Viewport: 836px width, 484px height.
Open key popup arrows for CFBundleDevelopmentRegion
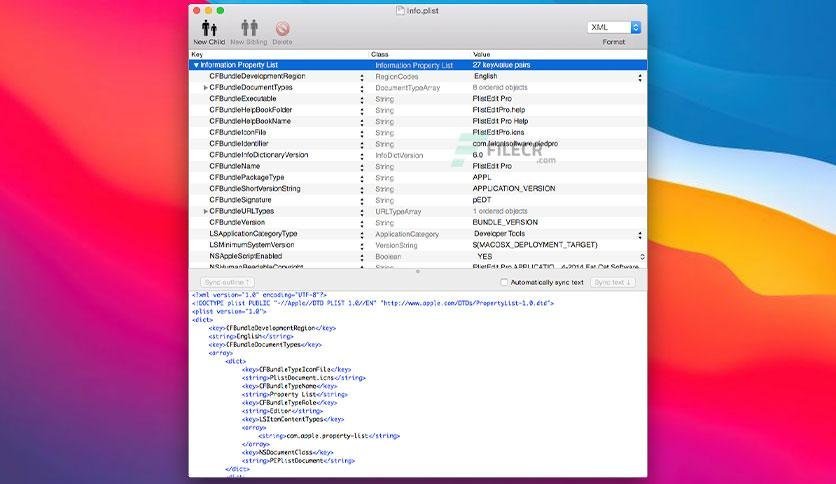click(362, 78)
